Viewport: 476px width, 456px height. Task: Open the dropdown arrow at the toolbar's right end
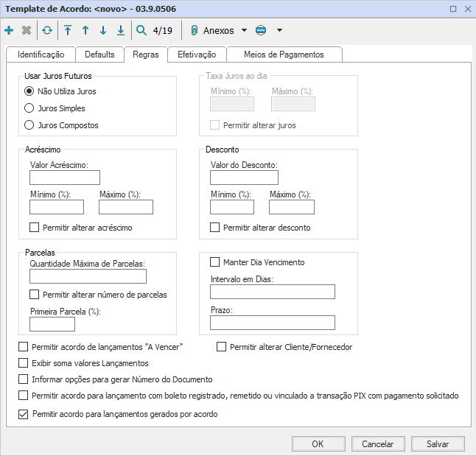click(279, 31)
